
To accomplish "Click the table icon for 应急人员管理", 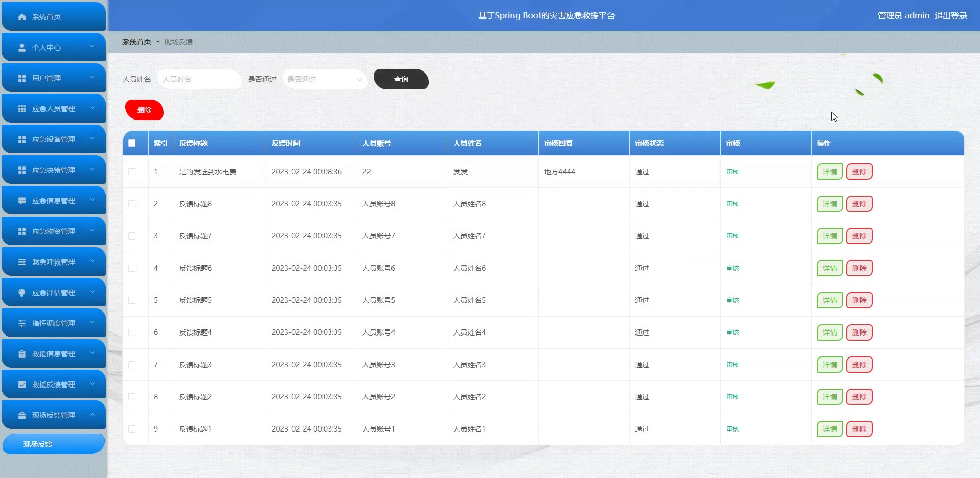I will [22, 109].
